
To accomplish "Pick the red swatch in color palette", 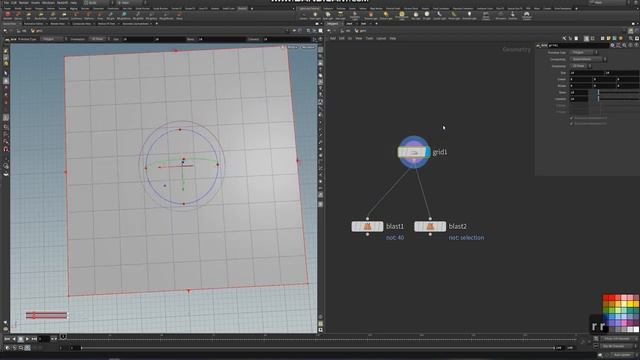I will pos(606,298).
